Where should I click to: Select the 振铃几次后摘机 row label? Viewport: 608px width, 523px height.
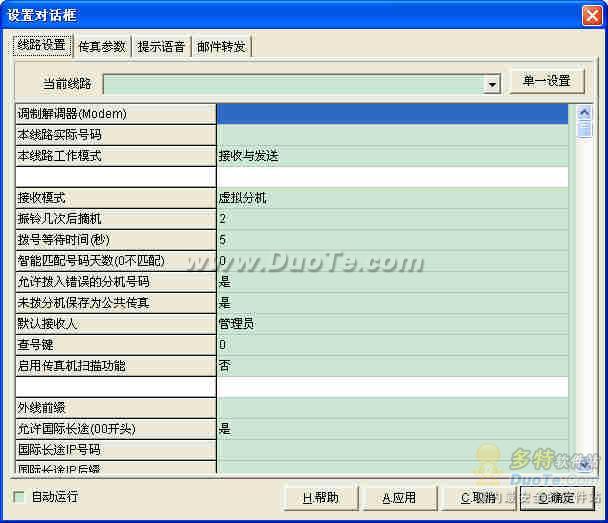tap(116, 219)
